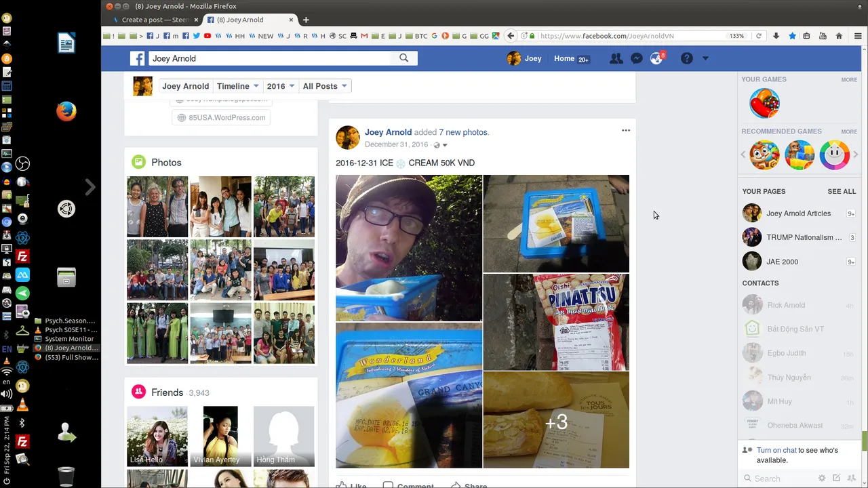Click MORE next to Your Games
Viewport: 868px width, 488px height.
pos(849,80)
